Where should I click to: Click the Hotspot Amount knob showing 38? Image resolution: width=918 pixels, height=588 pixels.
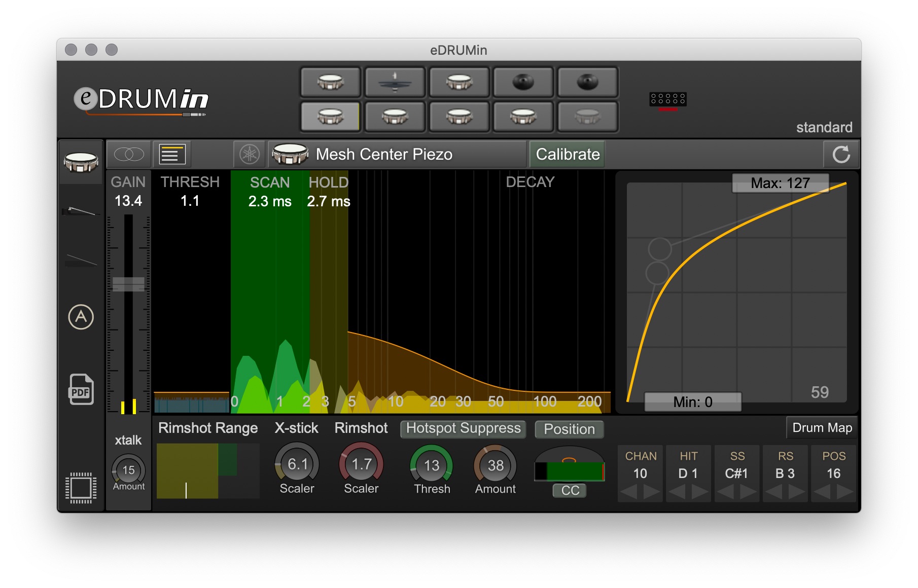click(x=496, y=464)
